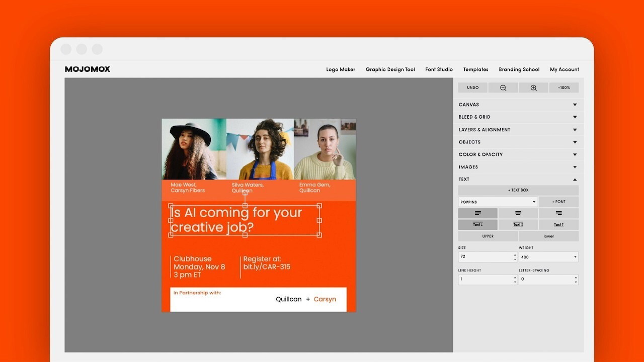Toggle lower case text option
This screenshot has height=362, width=644.
pos(548,236)
